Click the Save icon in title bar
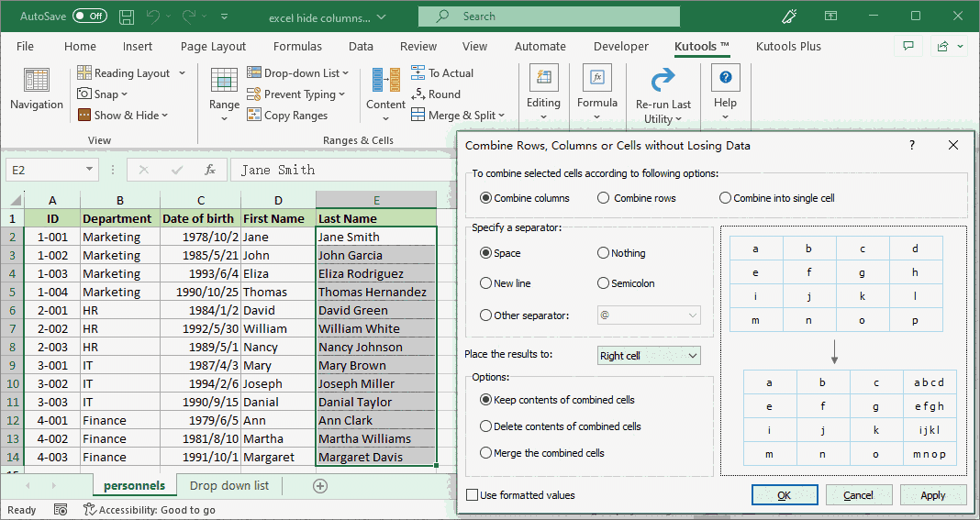 click(127, 17)
